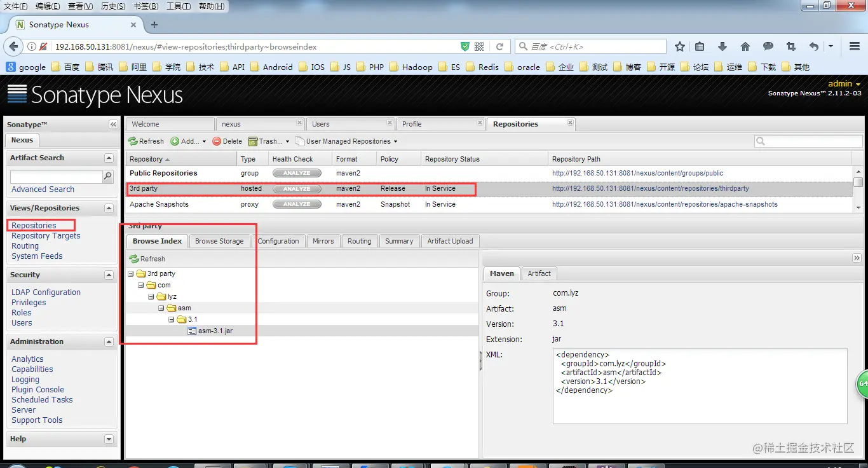This screenshot has width=868, height=468.
Task: Click the browser back arrow button
Action: [12, 46]
